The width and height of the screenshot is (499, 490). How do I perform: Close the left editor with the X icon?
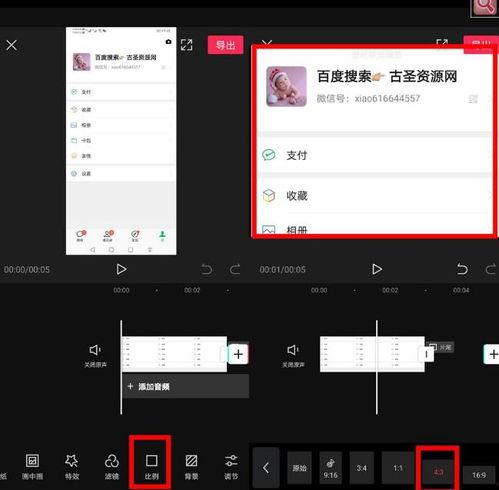[x=12, y=45]
